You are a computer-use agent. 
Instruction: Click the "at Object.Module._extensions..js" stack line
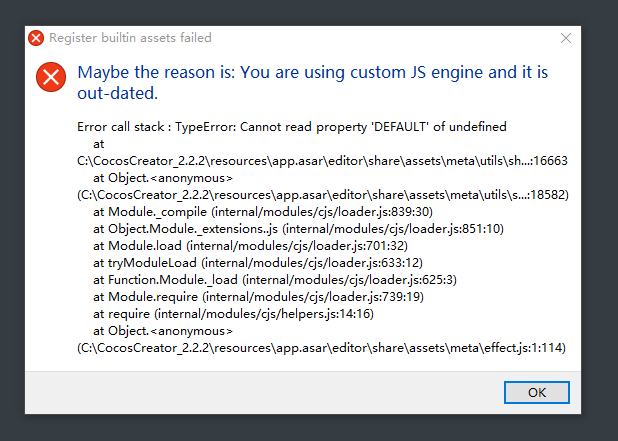294,229
